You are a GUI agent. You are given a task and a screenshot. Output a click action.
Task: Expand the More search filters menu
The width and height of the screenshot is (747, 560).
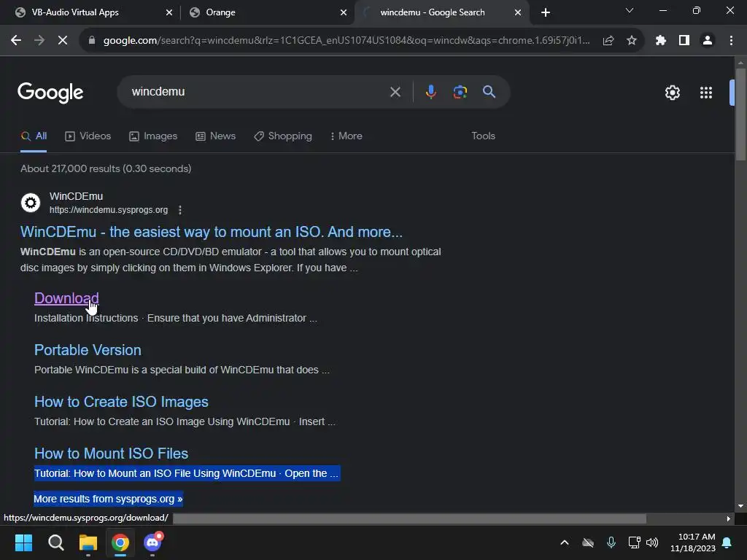347,136
